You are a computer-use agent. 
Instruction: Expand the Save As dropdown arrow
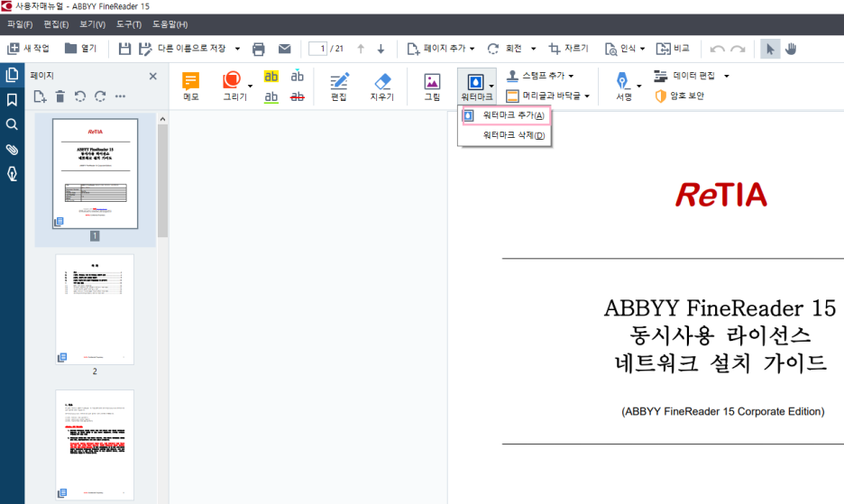(x=237, y=49)
